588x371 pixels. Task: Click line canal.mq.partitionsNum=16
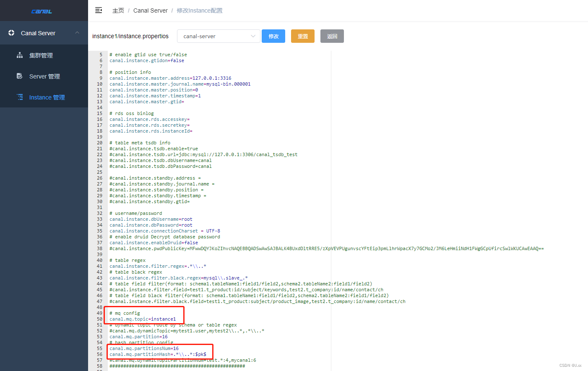[144, 348]
